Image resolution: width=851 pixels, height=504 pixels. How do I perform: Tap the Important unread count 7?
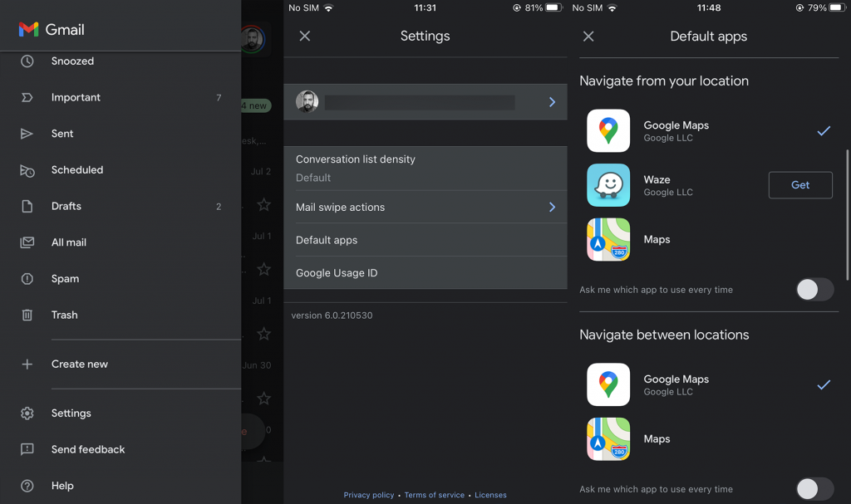pyautogui.click(x=219, y=98)
